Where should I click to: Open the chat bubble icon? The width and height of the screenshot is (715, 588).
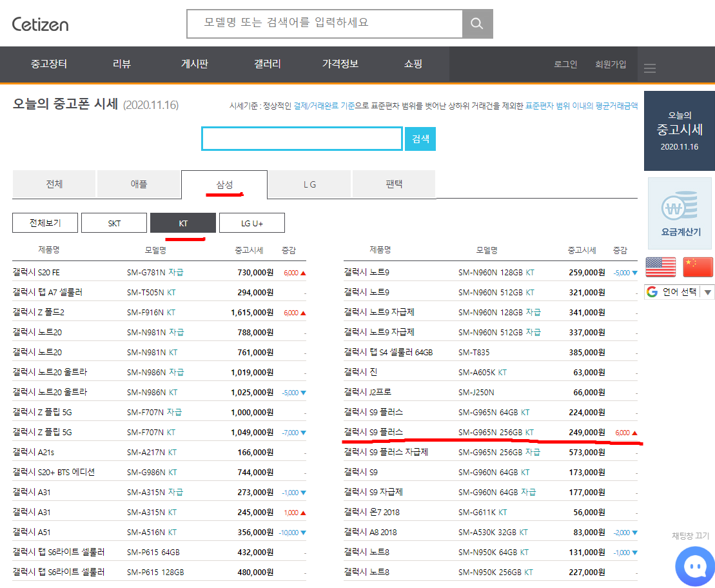(x=695, y=567)
